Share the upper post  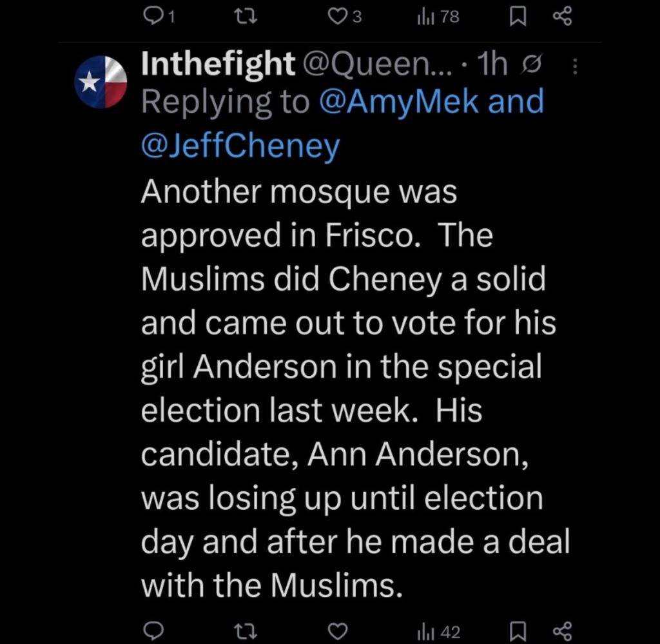click(562, 17)
